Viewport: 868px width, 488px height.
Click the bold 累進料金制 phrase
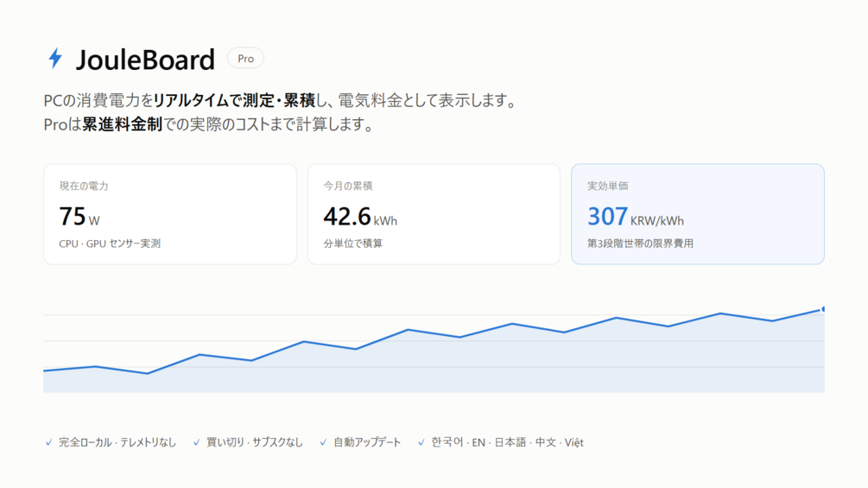click(123, 124)
